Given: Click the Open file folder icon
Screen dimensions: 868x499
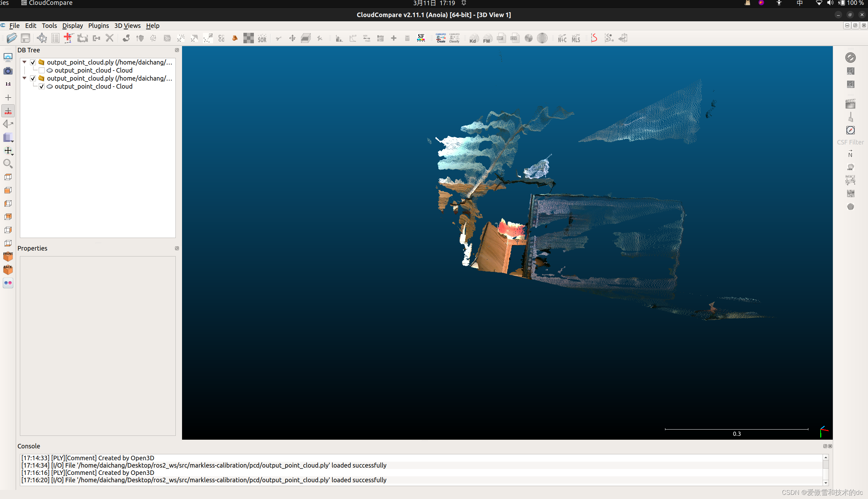Looking at the screenshot, I should (x=12, y=38).
